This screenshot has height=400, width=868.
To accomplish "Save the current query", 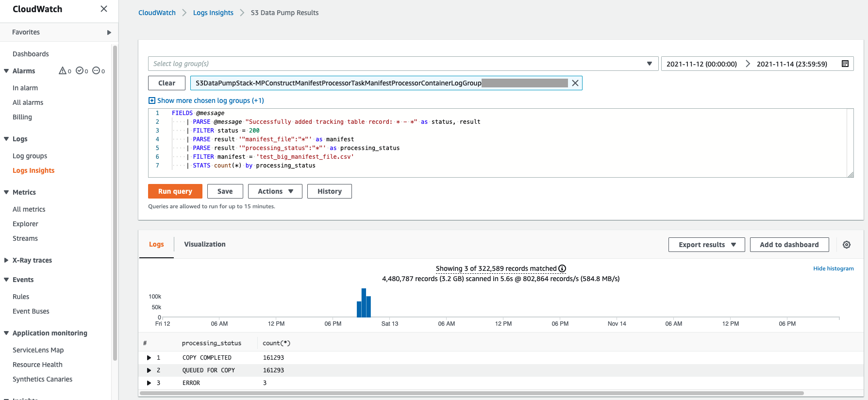I will [x=225, y=191].
